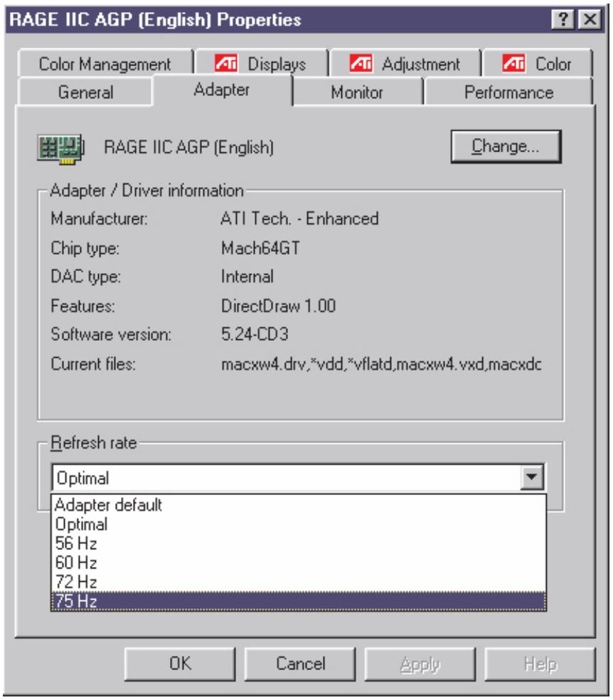613x700 pixels.
Task: Click the RAGE IIC AGP (English) adapter name
Action: click(188, 147)
